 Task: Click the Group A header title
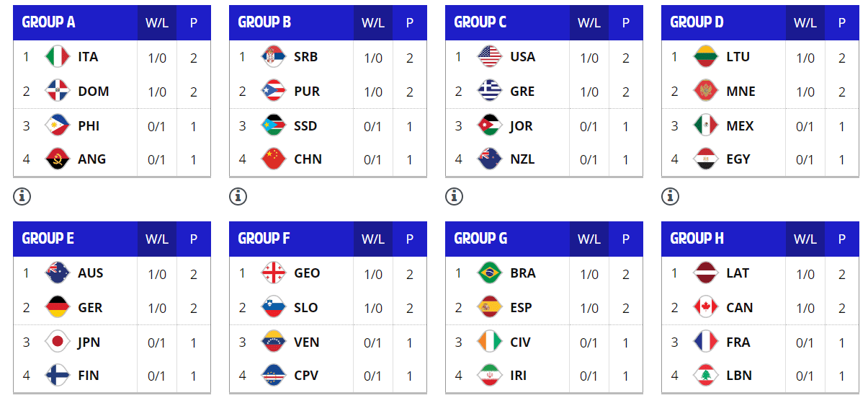48,22
